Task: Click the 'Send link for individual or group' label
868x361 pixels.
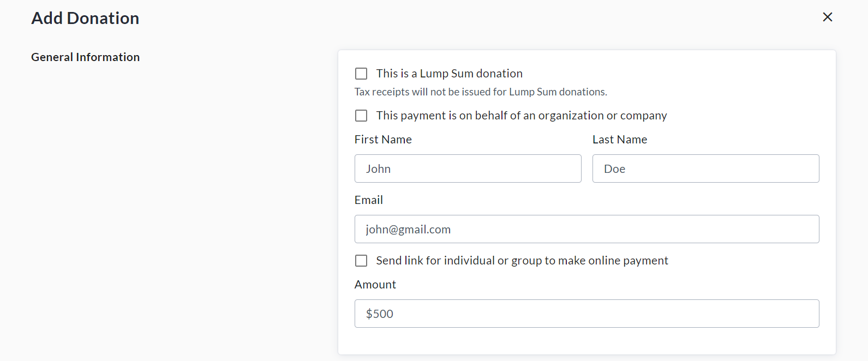Action: tap(522, 261)
